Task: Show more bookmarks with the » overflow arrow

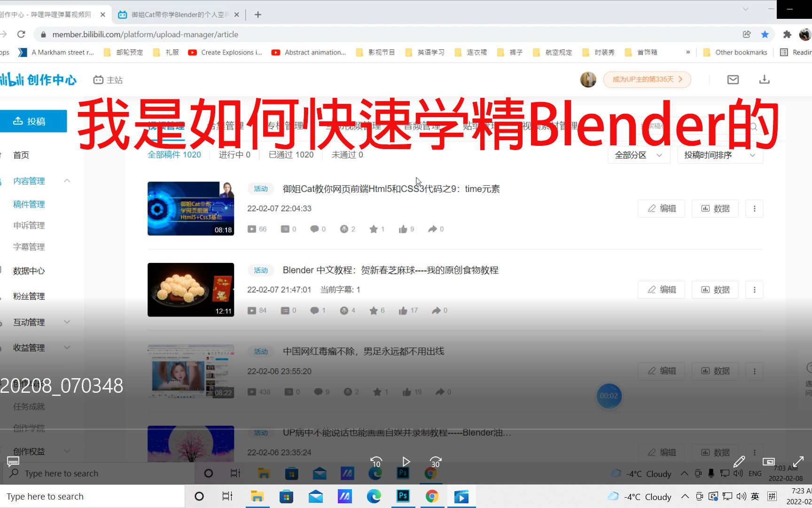Action: tap(688, 52)
